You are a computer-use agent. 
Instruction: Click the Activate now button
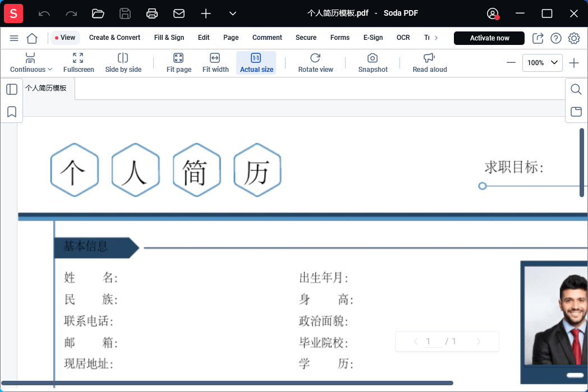[489, 38]
